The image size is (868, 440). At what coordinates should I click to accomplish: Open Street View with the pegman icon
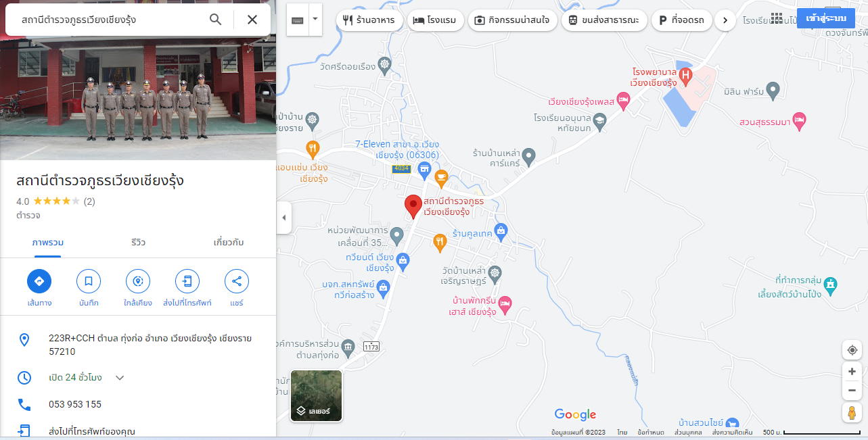[x=852, y=412]
